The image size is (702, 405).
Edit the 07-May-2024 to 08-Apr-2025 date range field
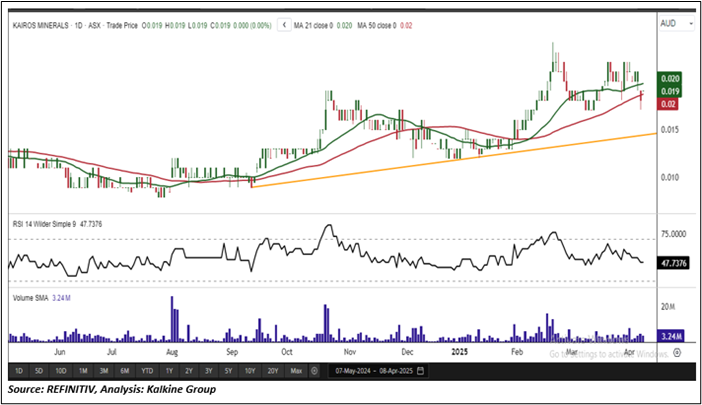(378, 371)
